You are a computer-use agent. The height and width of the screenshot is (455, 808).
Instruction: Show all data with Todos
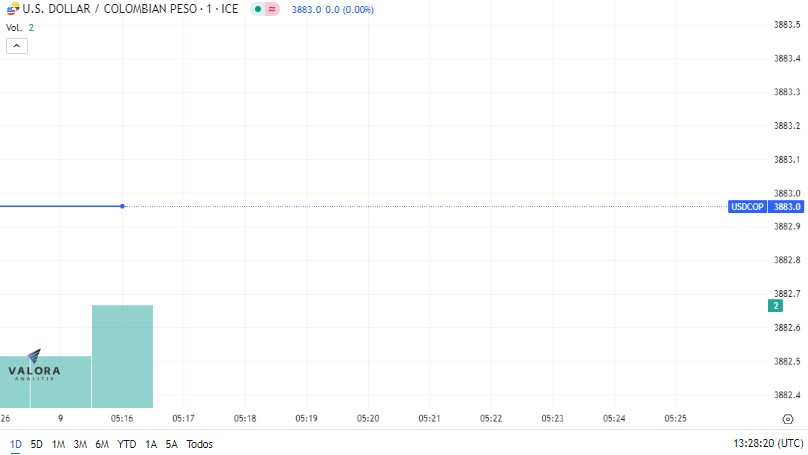(x=200, y=444)
